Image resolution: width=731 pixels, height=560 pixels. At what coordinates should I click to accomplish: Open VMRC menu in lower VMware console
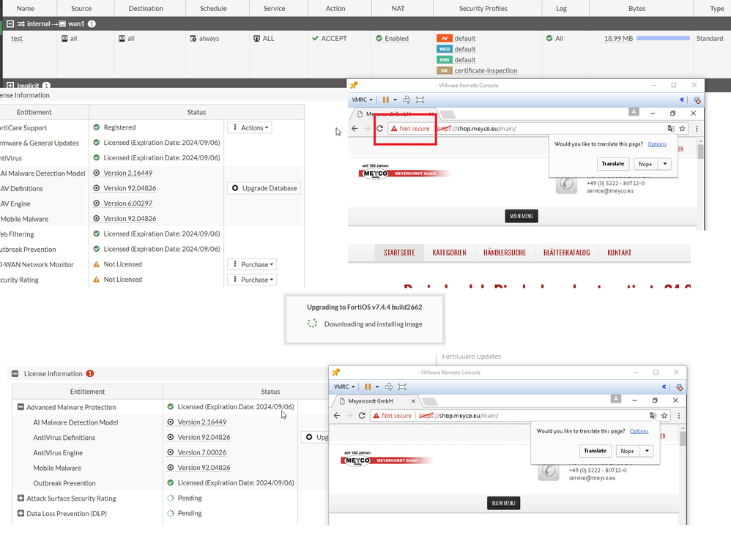(x=344, y=387)
